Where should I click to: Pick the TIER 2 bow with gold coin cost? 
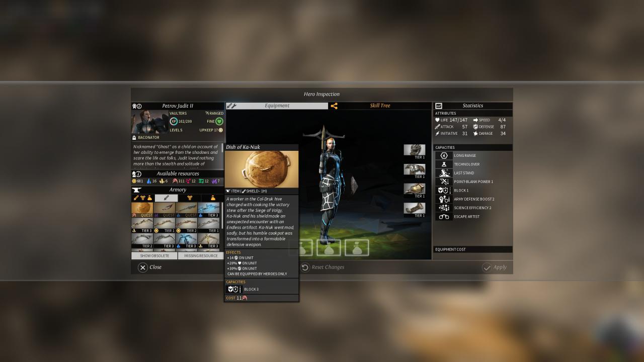tap(186, 225)
